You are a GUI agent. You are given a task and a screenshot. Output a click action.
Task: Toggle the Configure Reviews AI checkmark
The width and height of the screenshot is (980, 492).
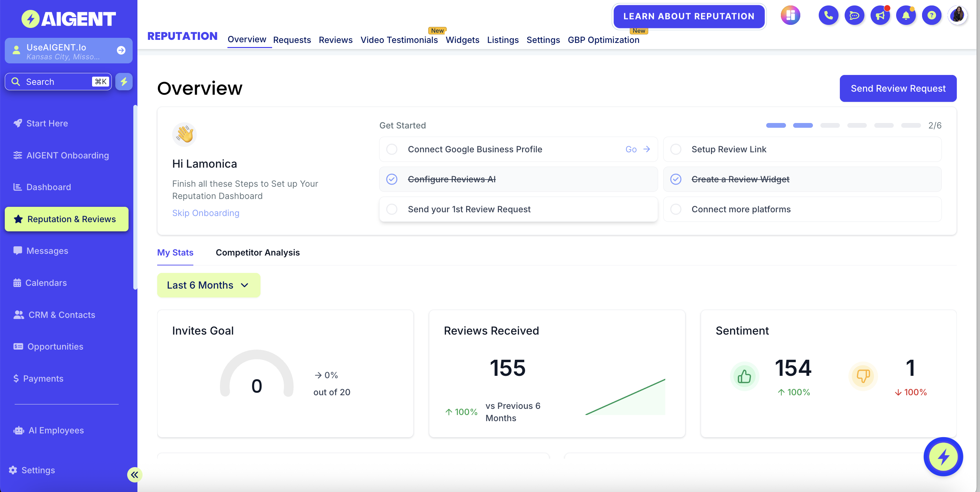pos(392,179)
